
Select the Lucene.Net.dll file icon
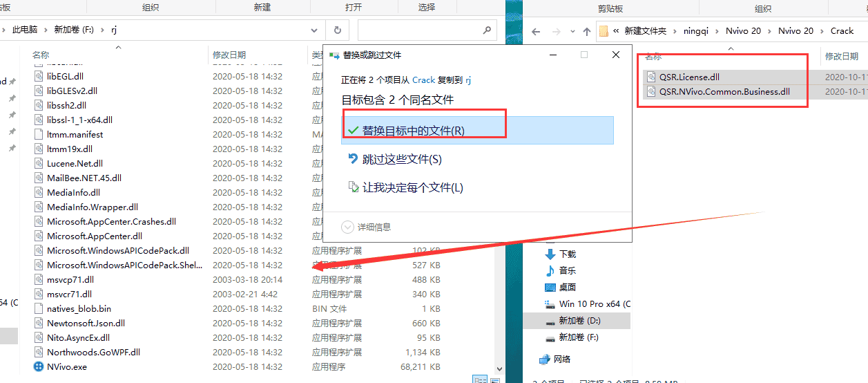(x=39, y=163)
